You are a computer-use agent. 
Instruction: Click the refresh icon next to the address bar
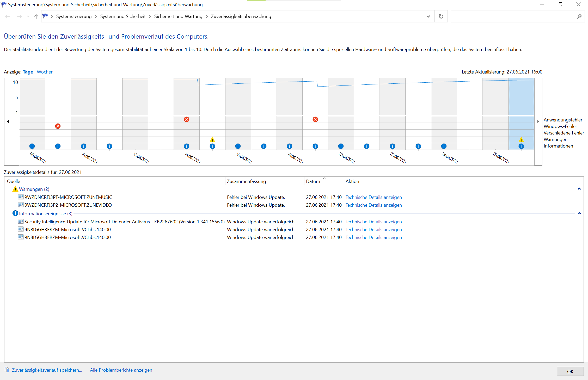click(x=441, y=16)
